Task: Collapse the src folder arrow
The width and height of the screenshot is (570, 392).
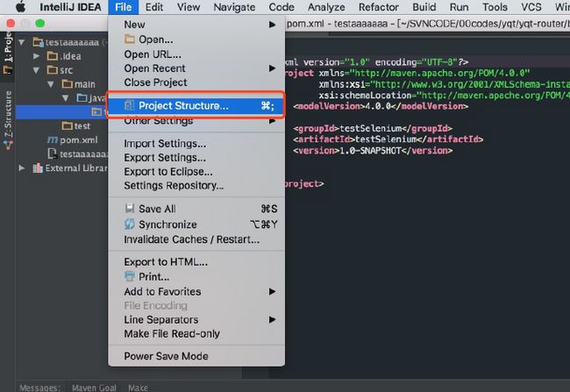Action: click(36, 70)
